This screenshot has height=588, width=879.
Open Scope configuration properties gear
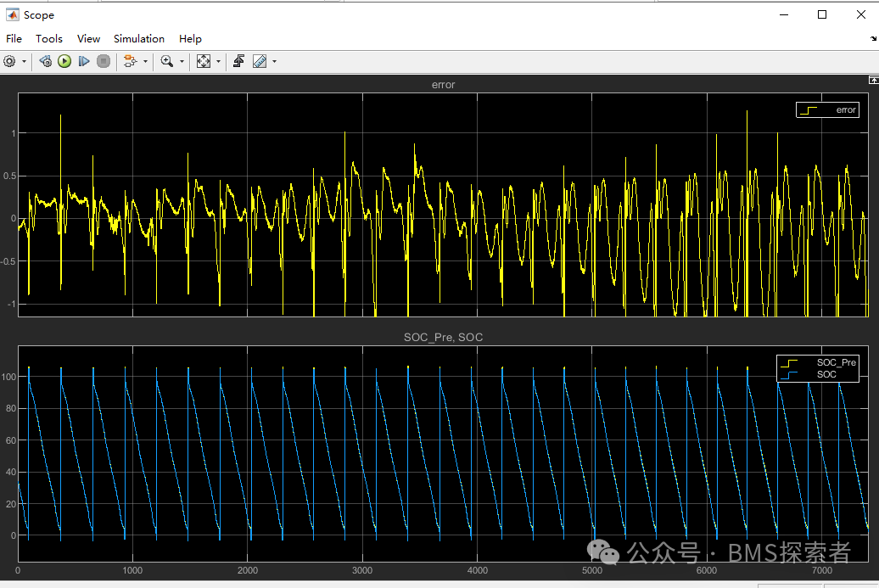point(9,61)
